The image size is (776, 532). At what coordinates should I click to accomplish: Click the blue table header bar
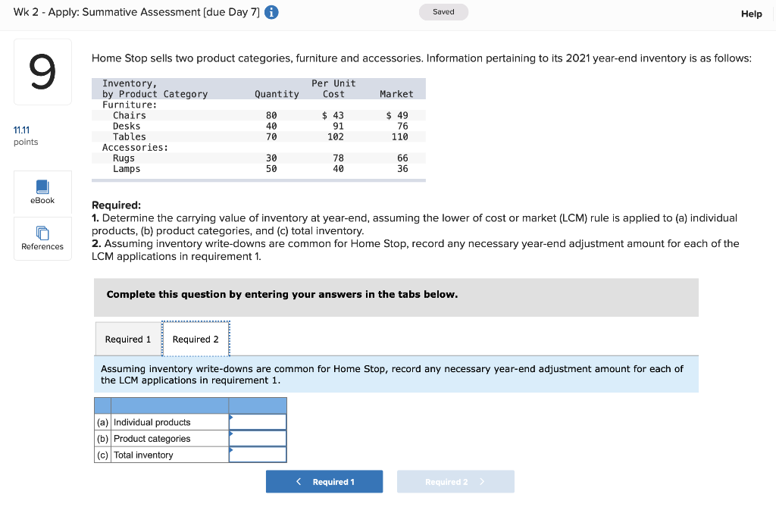tap(189, 405)
